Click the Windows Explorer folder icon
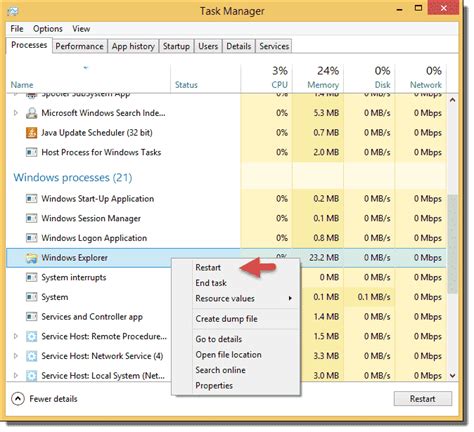The width and height of the screenshot is (474, 432). coord(31,258)
